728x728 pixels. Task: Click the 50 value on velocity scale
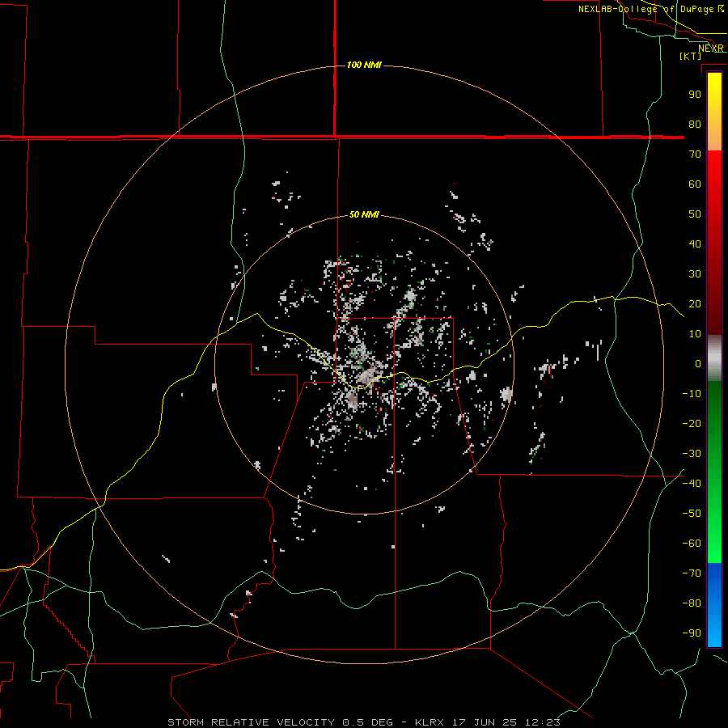pos(695,214)
